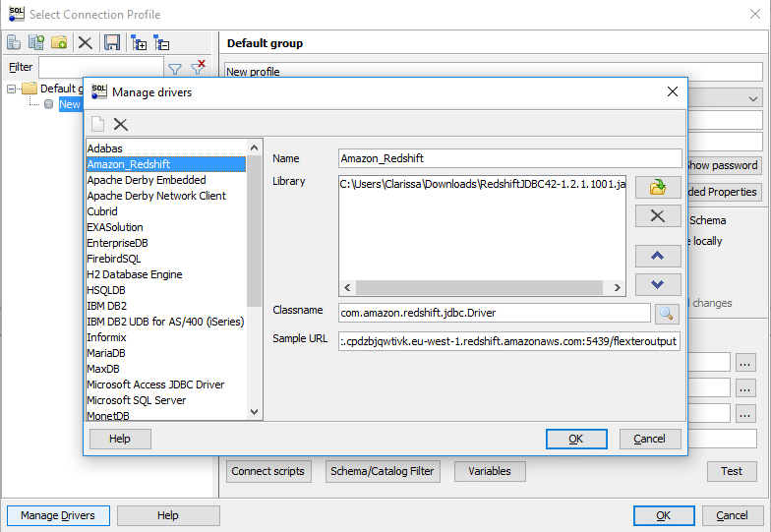Move library entry down

[x=658, y=284]
